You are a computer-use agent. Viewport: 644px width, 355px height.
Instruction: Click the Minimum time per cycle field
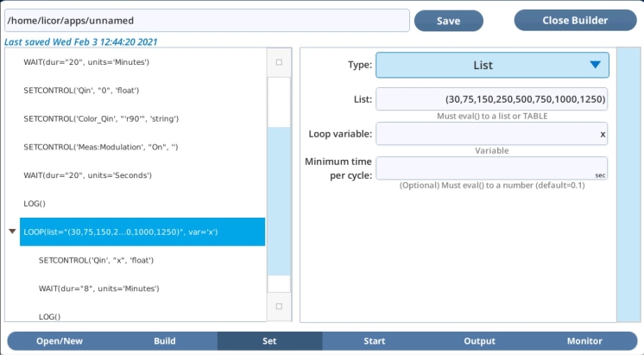(x=488, y=168)
